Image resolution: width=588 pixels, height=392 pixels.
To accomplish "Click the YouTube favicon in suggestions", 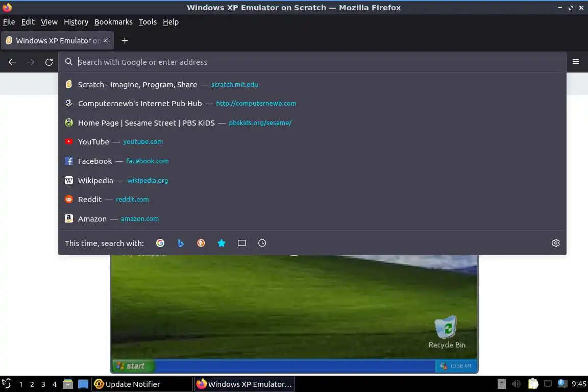I will [68, 141].
